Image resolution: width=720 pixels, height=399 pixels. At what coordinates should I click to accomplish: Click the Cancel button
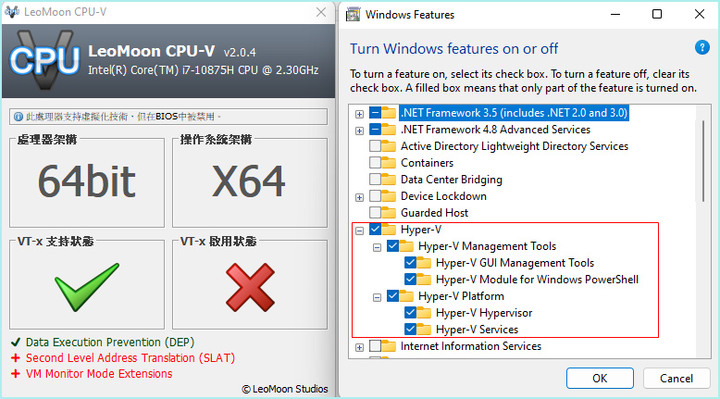pos(676,378)
